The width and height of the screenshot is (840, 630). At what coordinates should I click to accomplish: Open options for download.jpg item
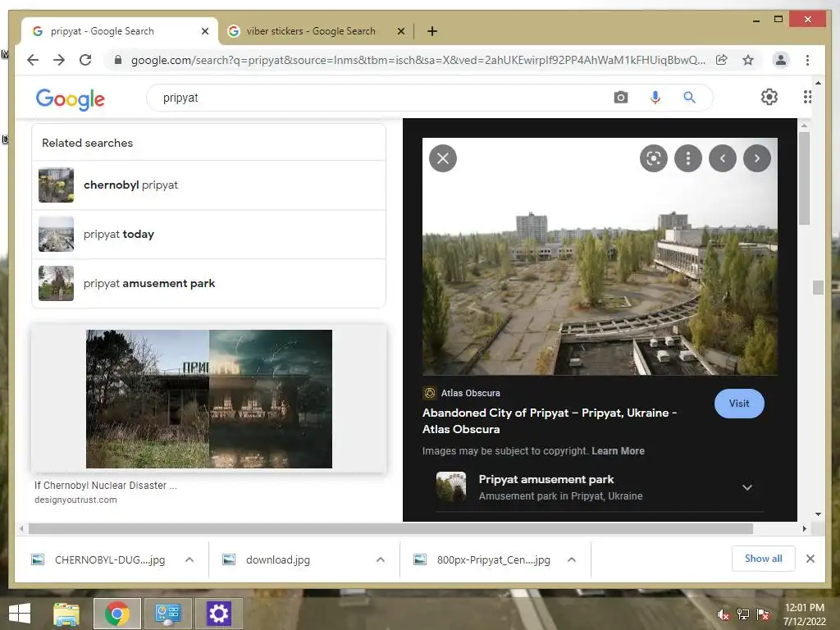(x=381, y=559)
